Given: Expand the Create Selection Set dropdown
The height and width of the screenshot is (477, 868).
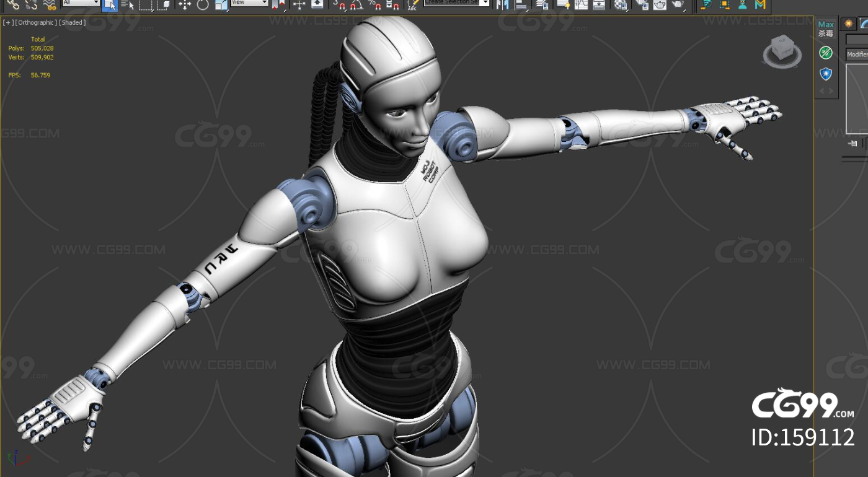Looking at the screenshot, I should point(457,3).
